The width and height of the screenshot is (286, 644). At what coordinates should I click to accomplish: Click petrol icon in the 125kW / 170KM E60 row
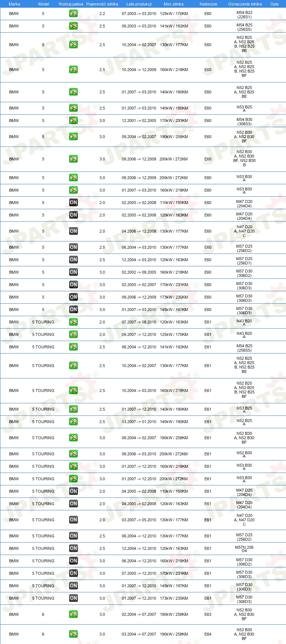74,14
